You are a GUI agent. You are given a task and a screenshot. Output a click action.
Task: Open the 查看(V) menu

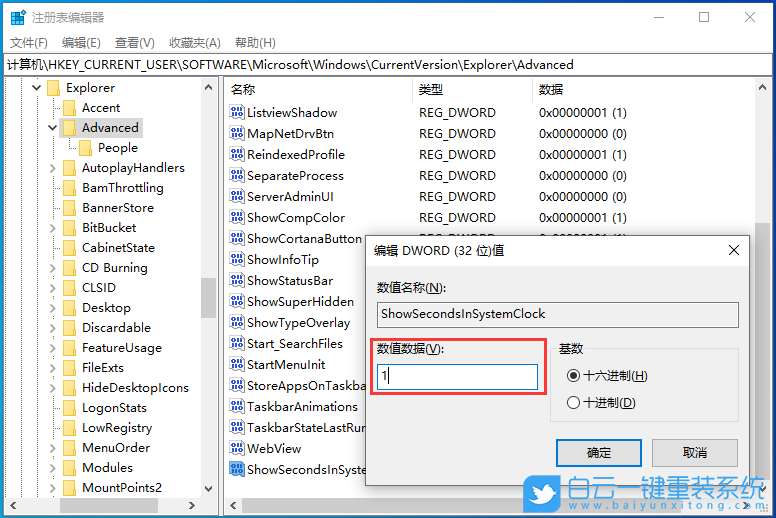(135, 43)
